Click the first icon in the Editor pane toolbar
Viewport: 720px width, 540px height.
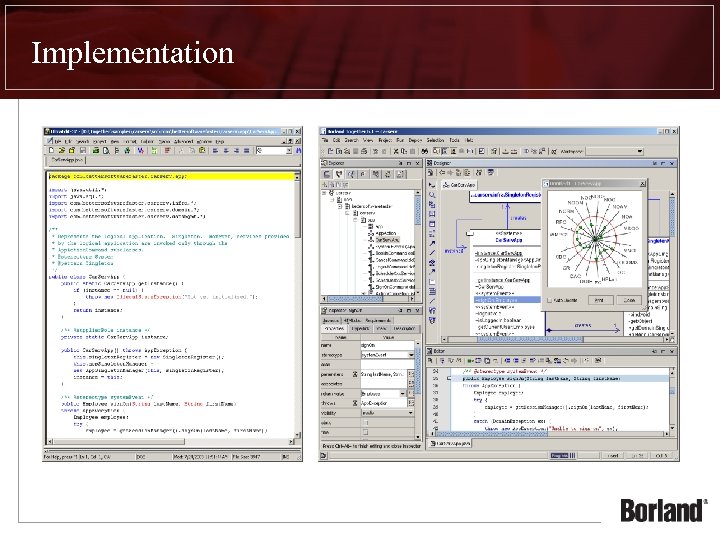point(430,361)
